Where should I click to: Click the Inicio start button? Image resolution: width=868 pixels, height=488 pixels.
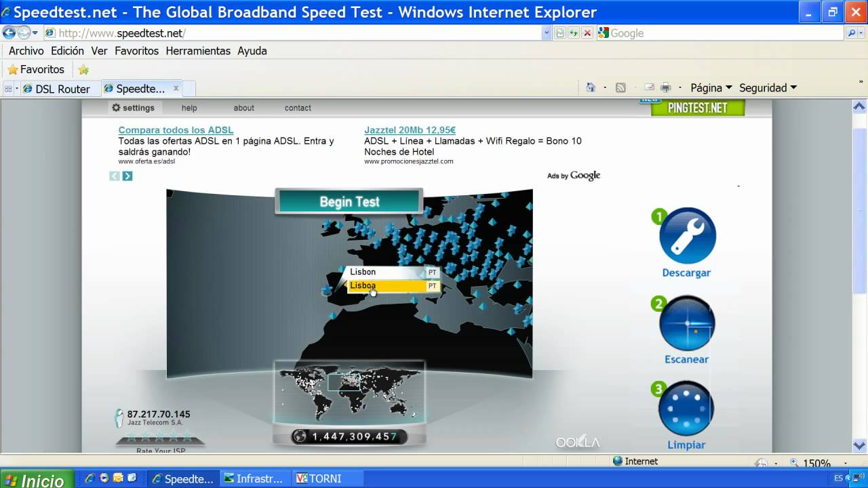pyautogui.click(x=37, y=480)
